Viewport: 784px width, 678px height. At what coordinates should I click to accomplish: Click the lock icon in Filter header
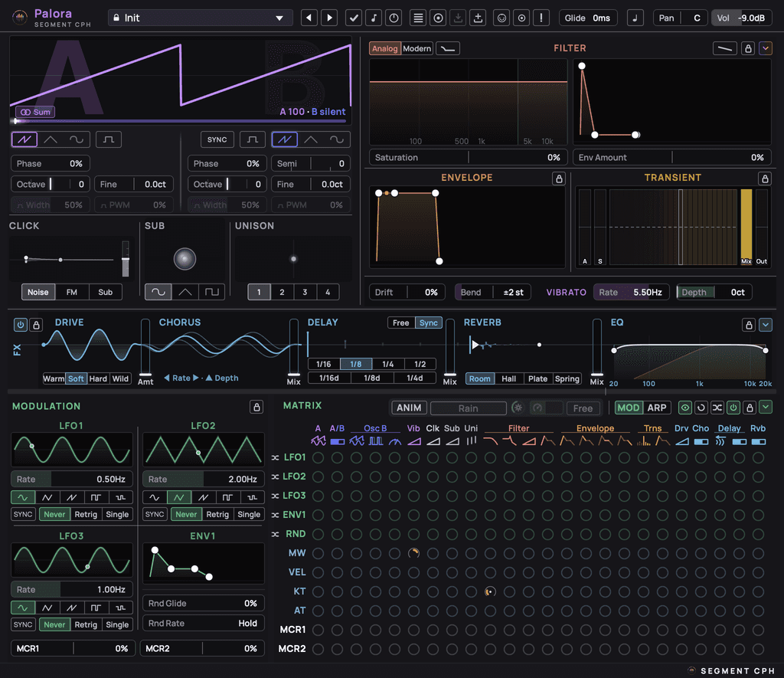pyautogui.click(x=748, y=48)
